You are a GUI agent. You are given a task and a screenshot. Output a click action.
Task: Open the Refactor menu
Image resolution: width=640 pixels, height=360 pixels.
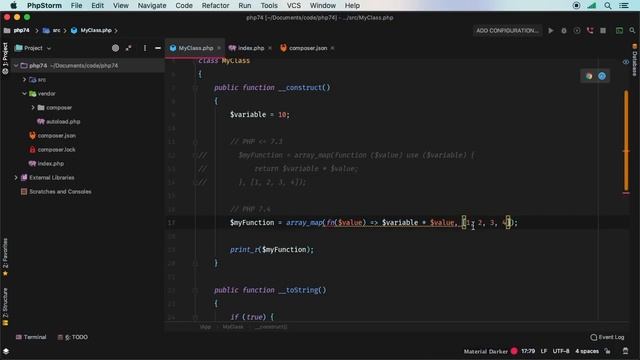(215, 5)
